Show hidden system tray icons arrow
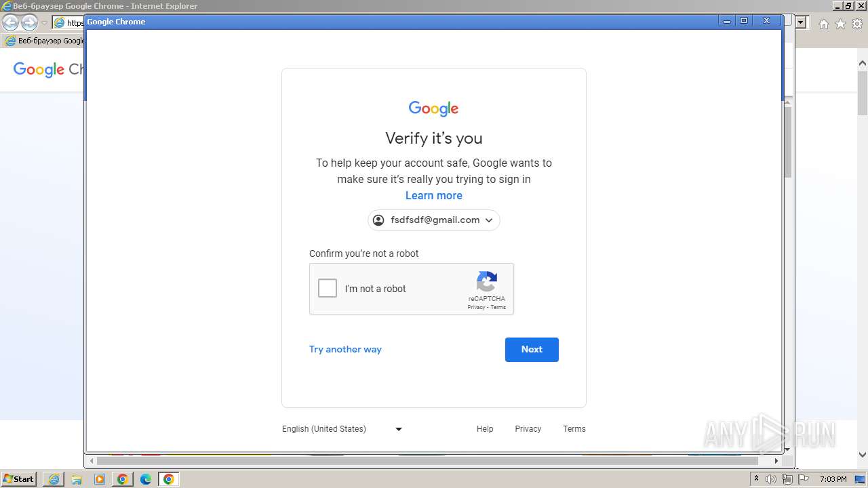Viewport: 868px width, 488px height. [756, 479]
